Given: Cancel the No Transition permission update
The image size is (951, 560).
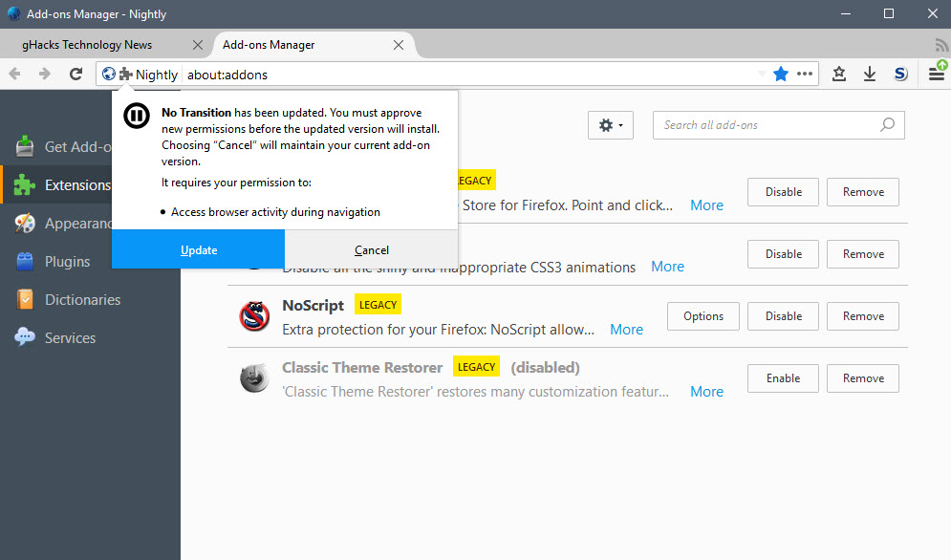Looking at the screenshot, I should click(371, 249).
